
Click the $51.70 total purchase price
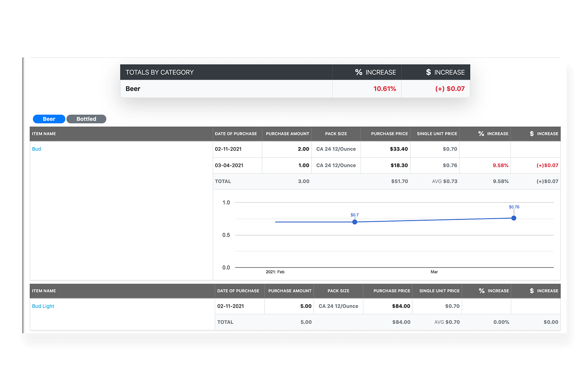click(x=400, y=181)
